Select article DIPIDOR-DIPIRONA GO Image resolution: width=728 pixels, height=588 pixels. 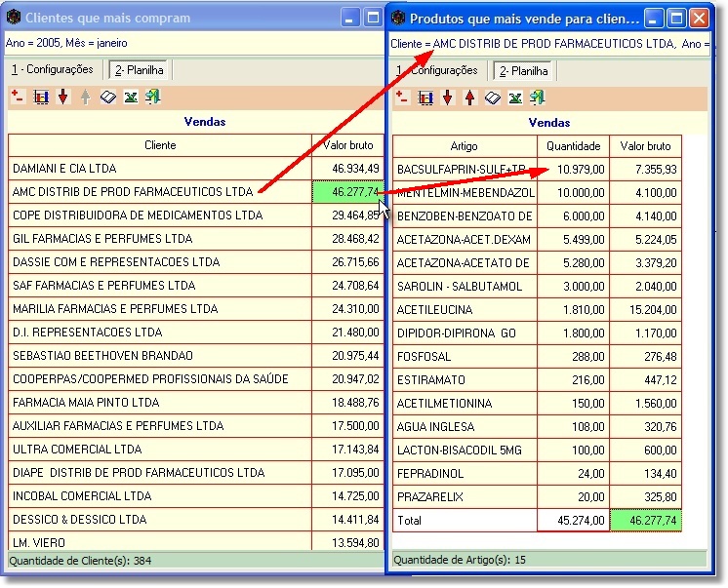tap(465, 333)
